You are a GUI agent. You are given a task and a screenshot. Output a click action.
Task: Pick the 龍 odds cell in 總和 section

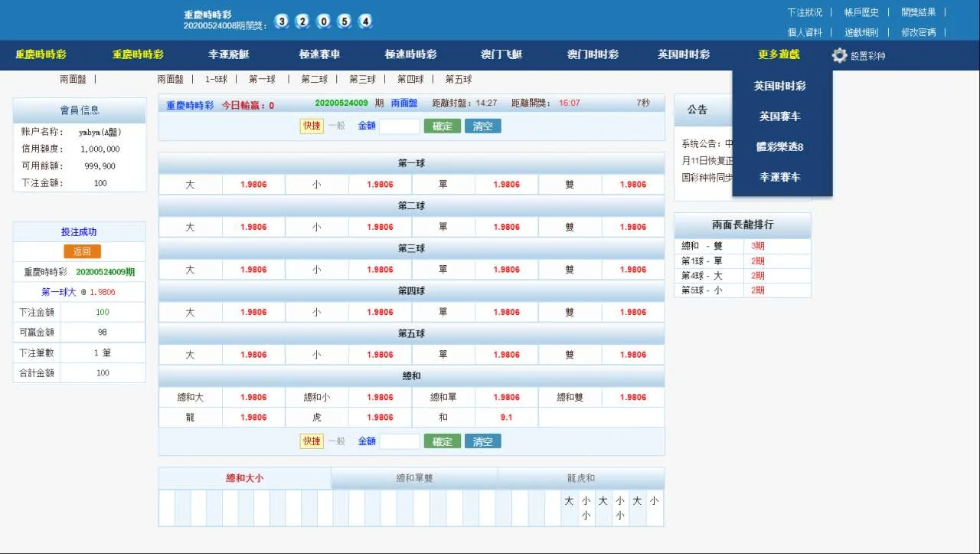coord(253,418)
